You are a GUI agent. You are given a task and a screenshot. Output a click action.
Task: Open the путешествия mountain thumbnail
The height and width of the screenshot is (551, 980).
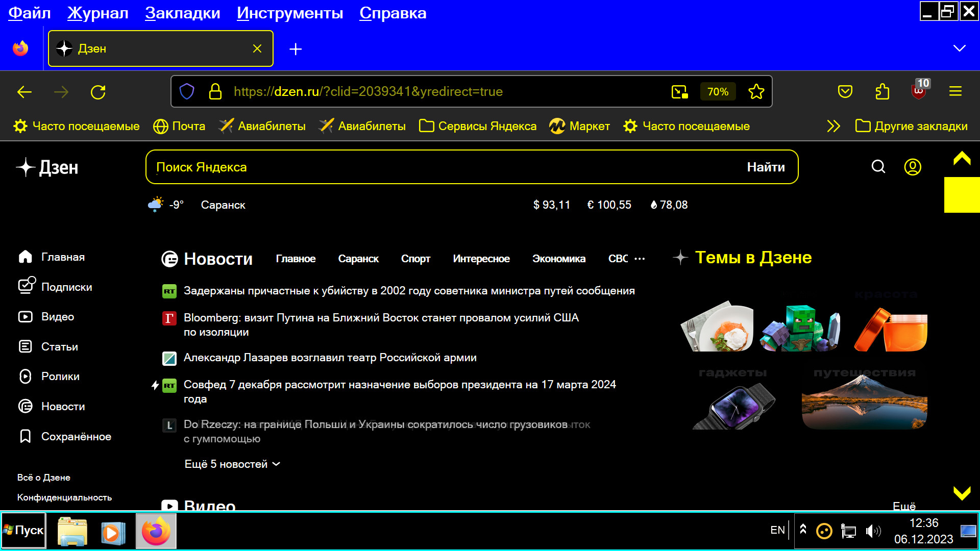[864, 403]
